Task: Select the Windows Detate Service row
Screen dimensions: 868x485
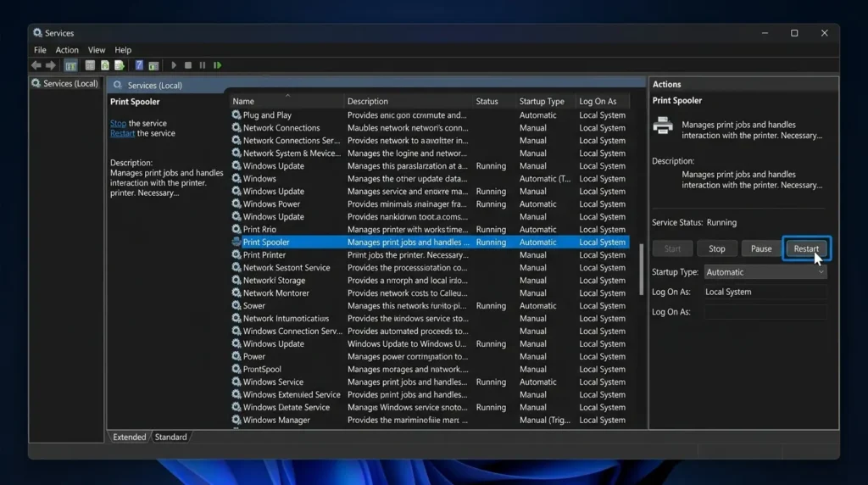Action: click(430, 407)
